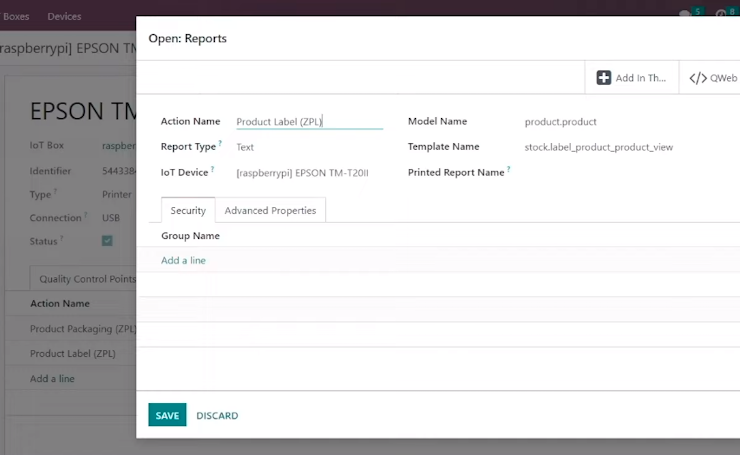Click Add a line under Group Name
Image resolution: width=740 pixels, height=455 pixels.
184,261
